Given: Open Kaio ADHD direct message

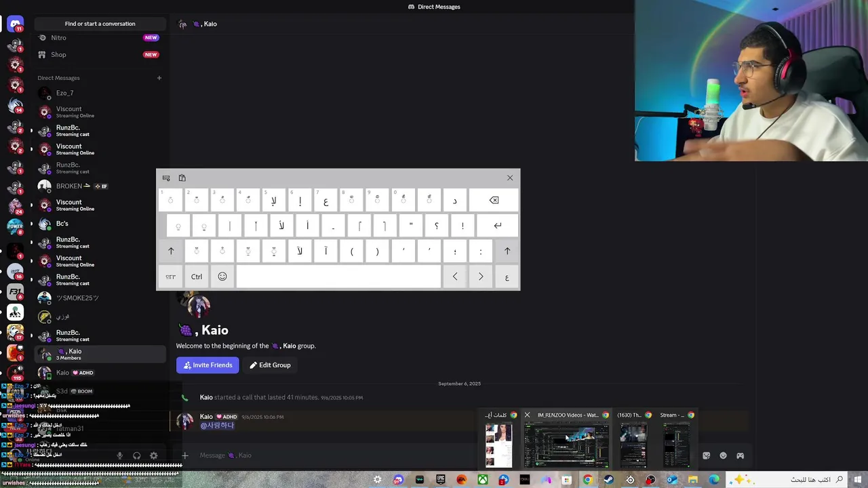Looking at the screenshot, I should coord(100,373).
